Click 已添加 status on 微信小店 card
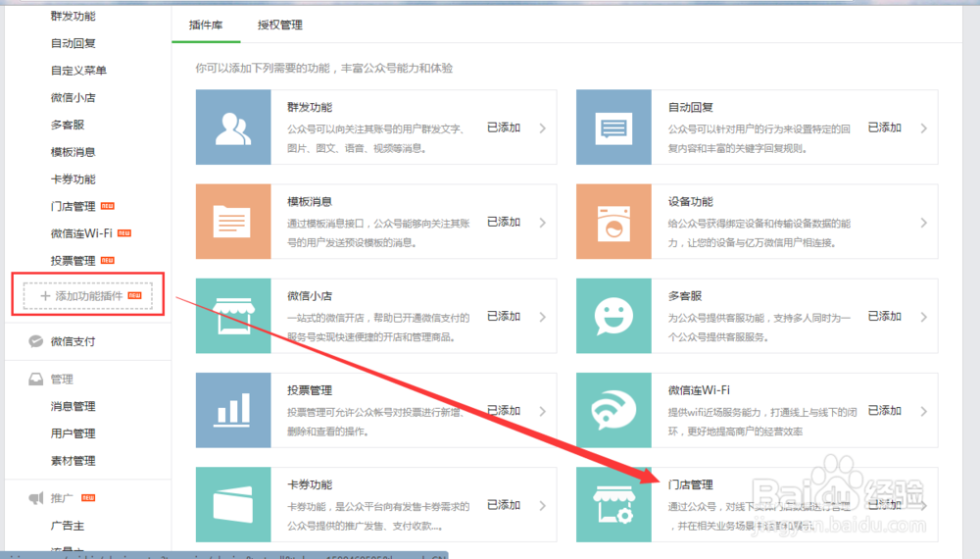Screen dimensions: 980x559 pyautogui.click(x=504, y=317)
